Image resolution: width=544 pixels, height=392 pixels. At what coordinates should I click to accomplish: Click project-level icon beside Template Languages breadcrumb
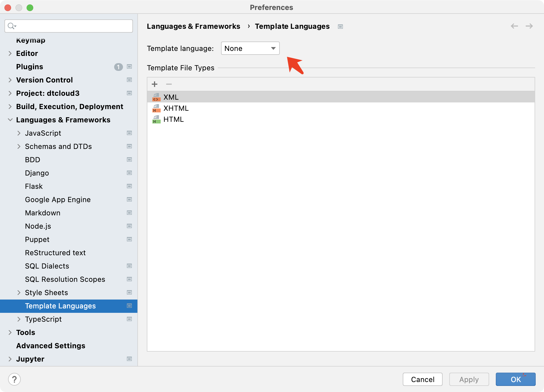(x=340, y=27)
